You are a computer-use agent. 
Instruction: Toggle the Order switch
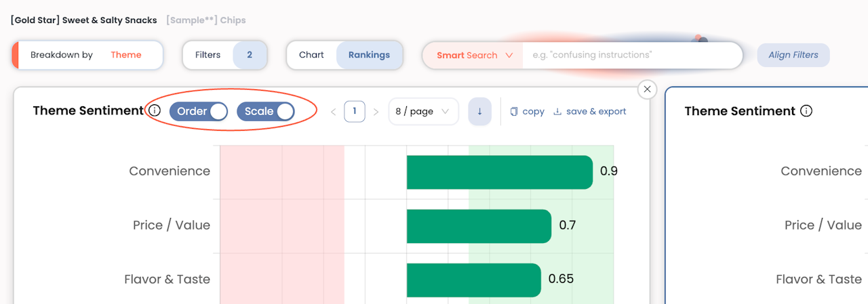click(x=198, y=111)
